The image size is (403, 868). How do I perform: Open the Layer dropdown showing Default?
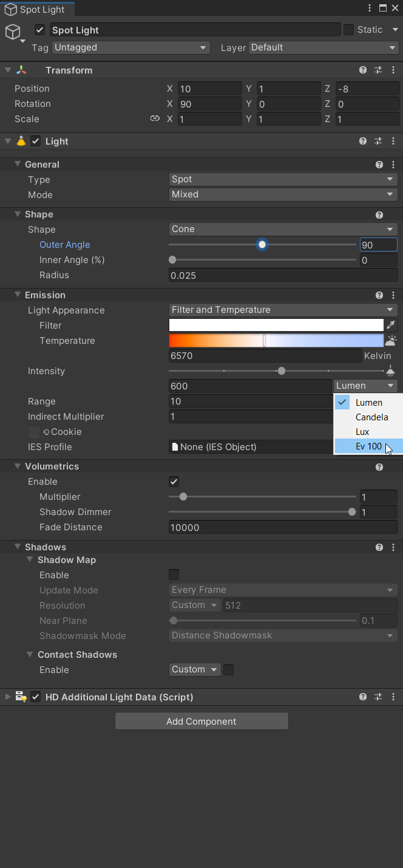pyautogui.click(x=323, y=47)
